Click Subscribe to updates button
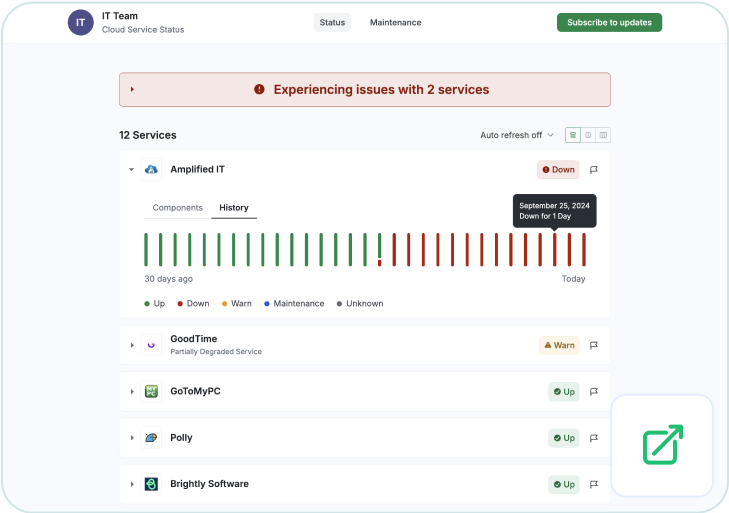Image resolution: width=729 pixels, height=513 pixels. point(609,22)
